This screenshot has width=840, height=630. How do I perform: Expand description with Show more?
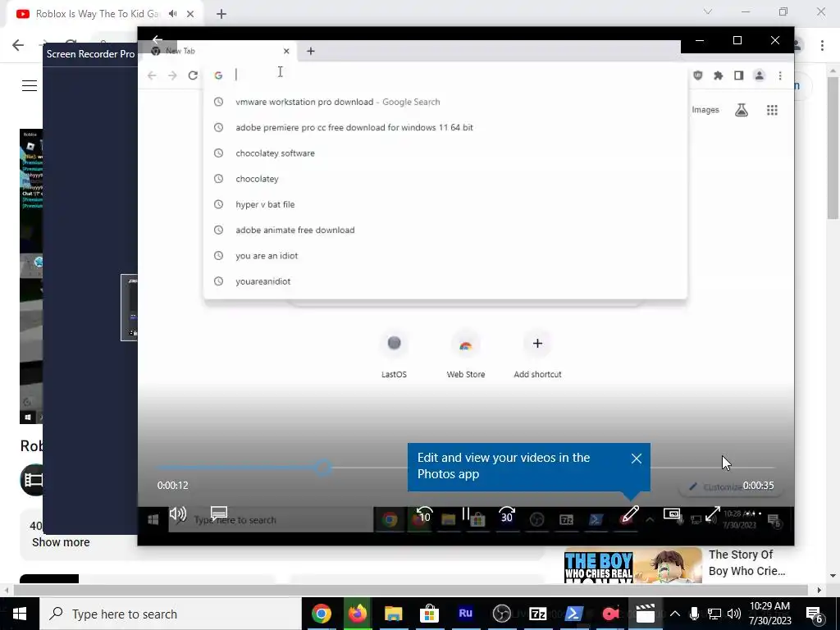[61, 542]
